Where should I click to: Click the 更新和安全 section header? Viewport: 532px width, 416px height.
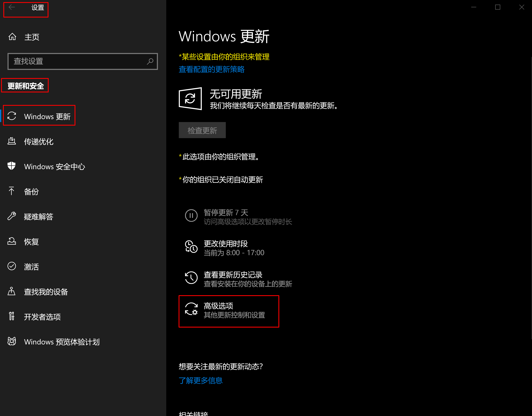click(x=26, y=86)
